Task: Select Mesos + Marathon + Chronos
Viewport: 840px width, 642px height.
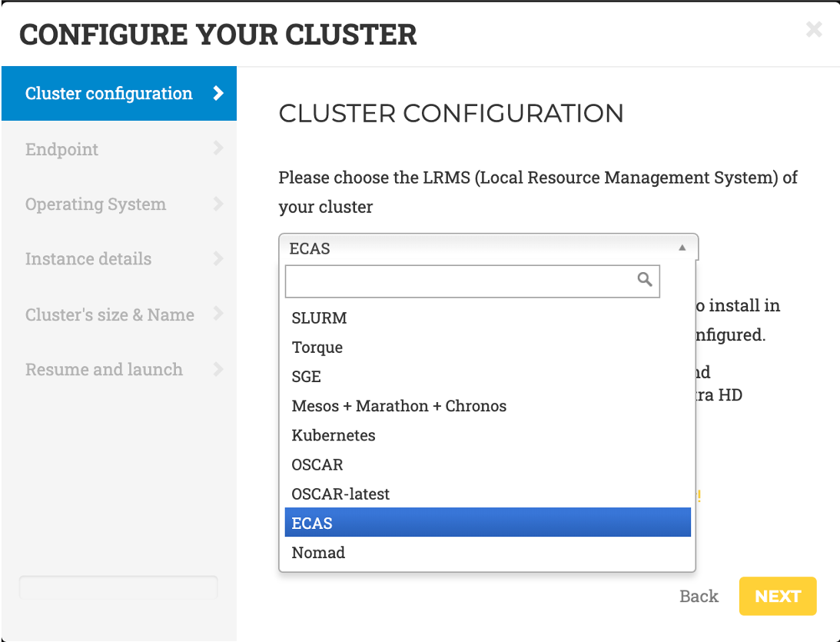Action: [399, 406]
